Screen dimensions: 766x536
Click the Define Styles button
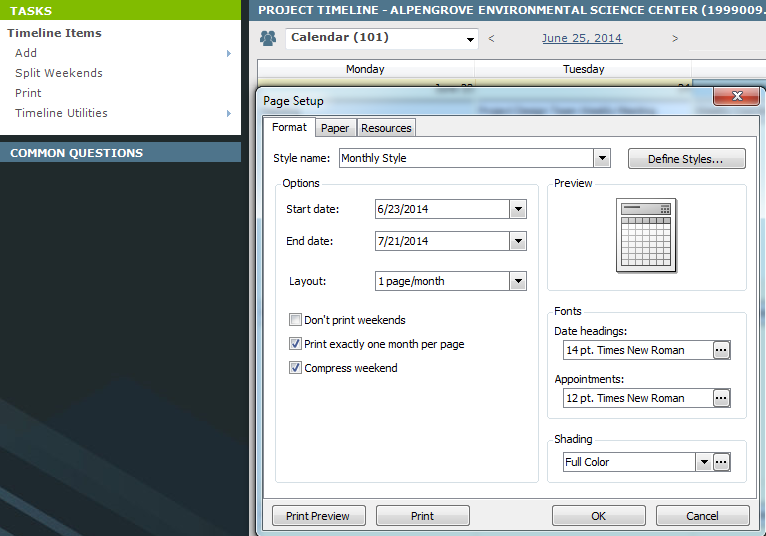pyautogui.click(x=686, y=159)
